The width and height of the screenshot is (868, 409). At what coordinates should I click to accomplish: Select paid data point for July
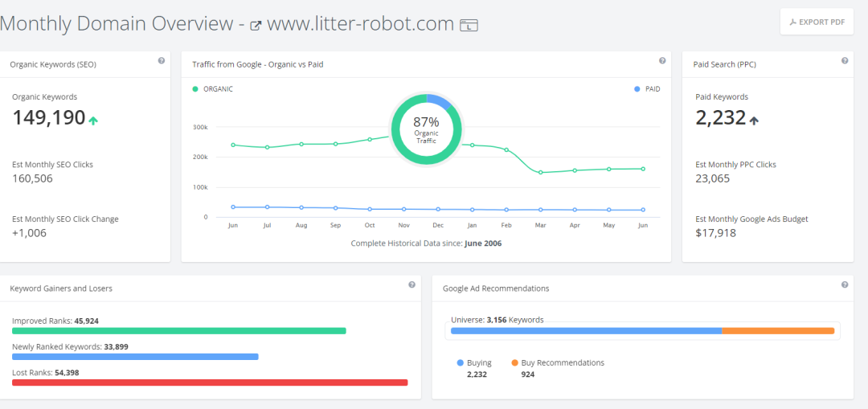268,207
